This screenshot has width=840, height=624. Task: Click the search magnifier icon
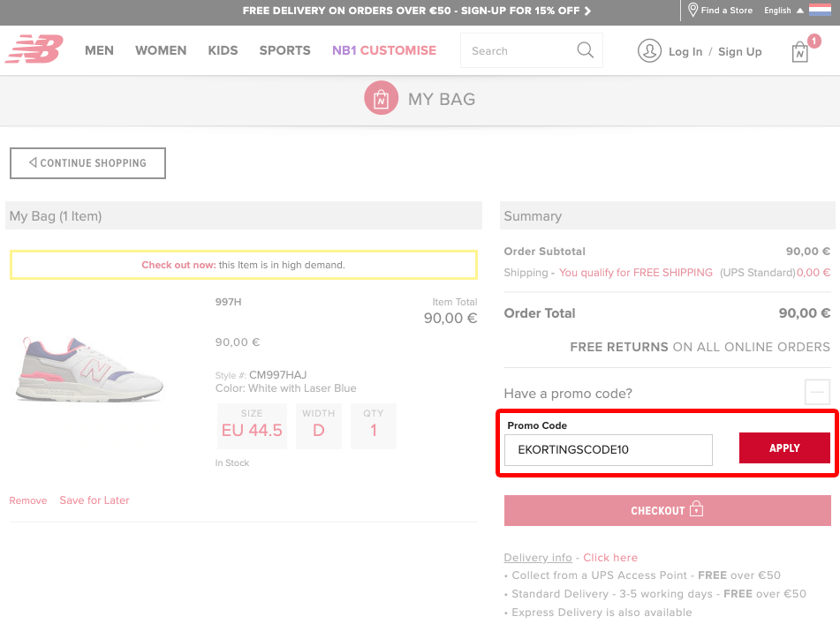(x=585, y=50)
